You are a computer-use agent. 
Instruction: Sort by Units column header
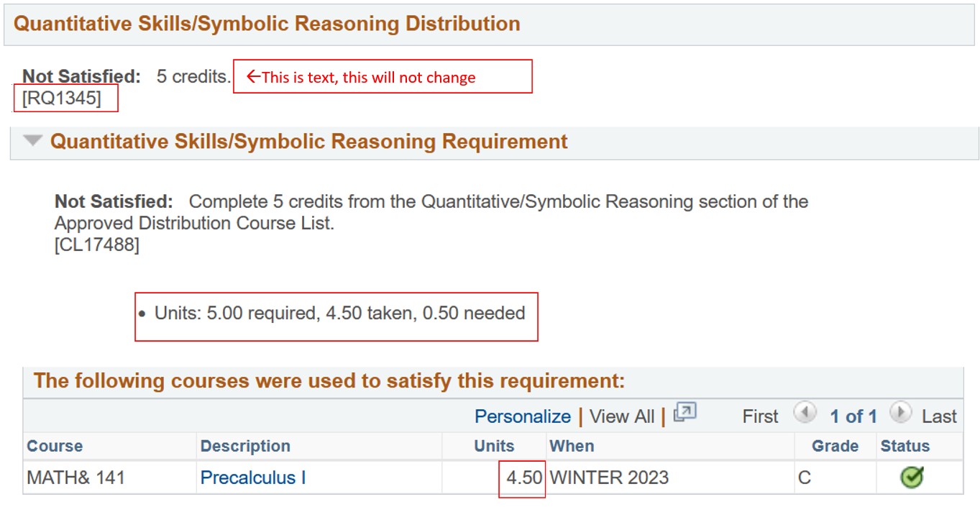[x=494, y=446]
